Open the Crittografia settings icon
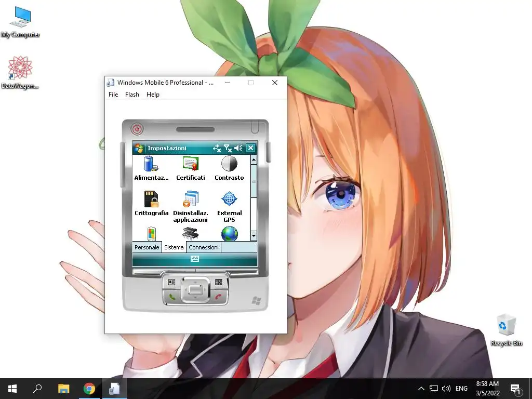Image resolution: width=532 pixels, height=399 pixels. tap(151, 203)
